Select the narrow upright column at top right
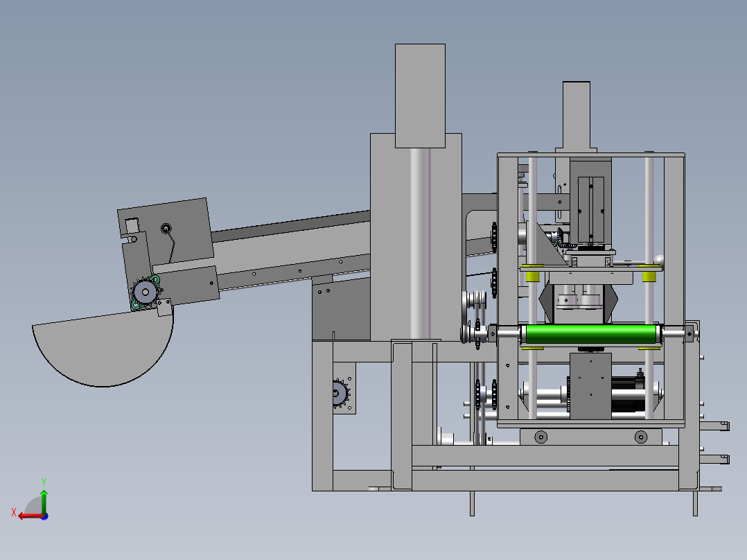The width and height of the screenshot is (747, 560). tap(577, 115)
